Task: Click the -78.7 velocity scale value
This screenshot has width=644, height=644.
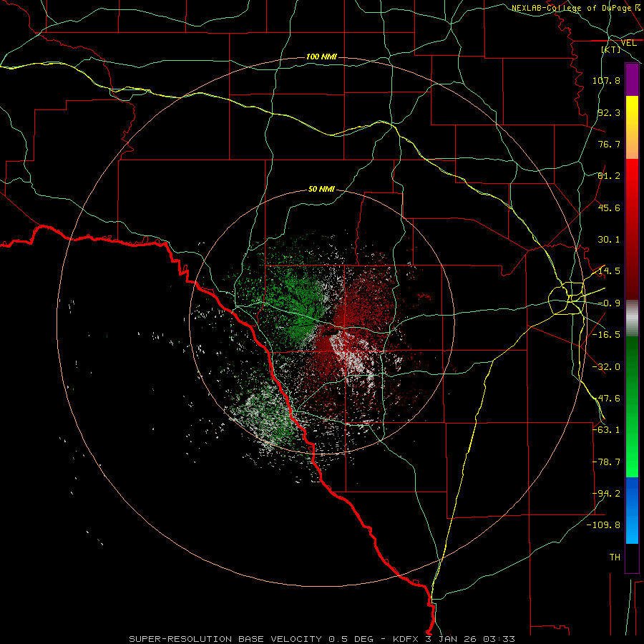Action: tap(606, 462)
